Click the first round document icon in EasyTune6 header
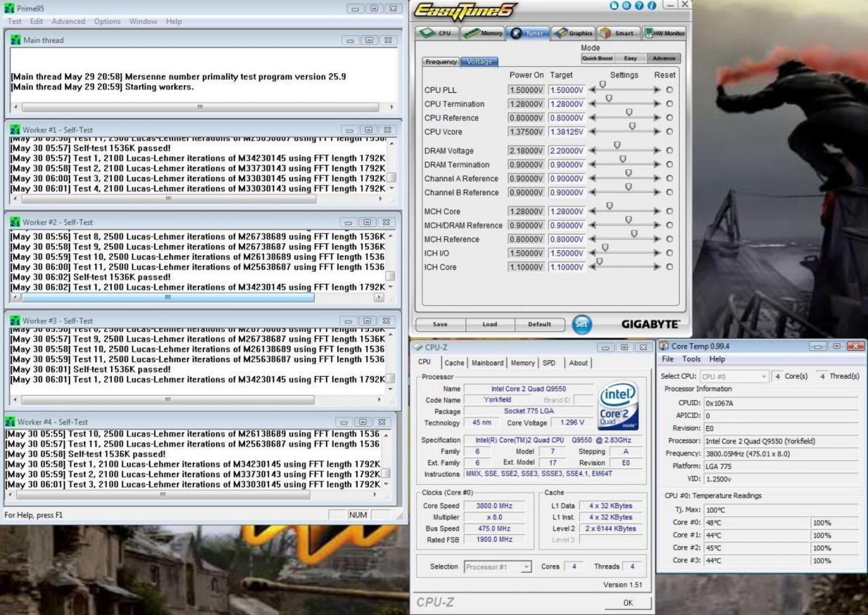 (x=615, y=6)
